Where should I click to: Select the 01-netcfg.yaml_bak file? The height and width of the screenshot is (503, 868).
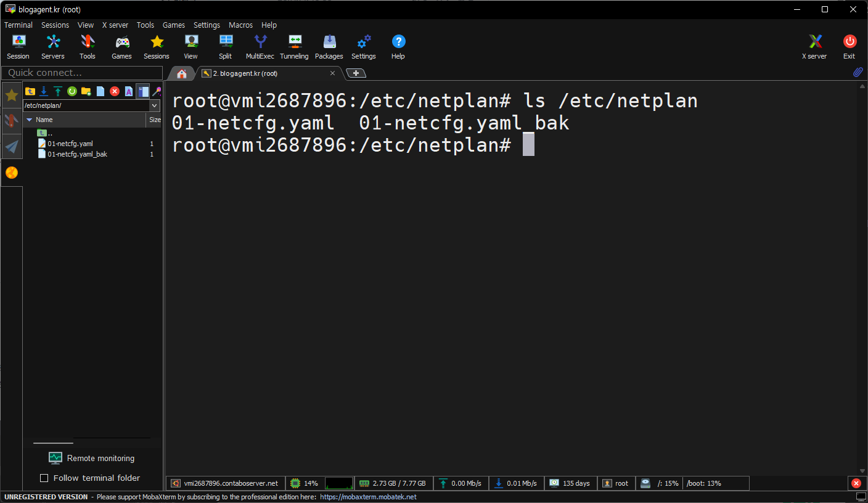73,154
